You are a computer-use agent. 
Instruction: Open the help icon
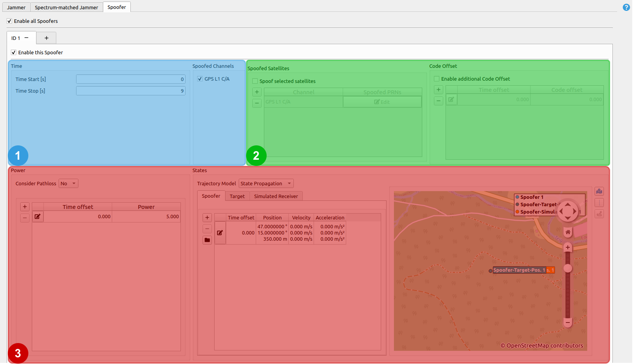tap(626, 7)
